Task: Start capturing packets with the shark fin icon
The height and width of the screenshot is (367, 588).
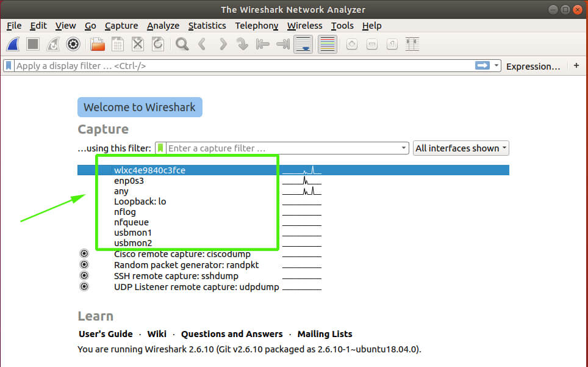Action: (x=13, y=45)
